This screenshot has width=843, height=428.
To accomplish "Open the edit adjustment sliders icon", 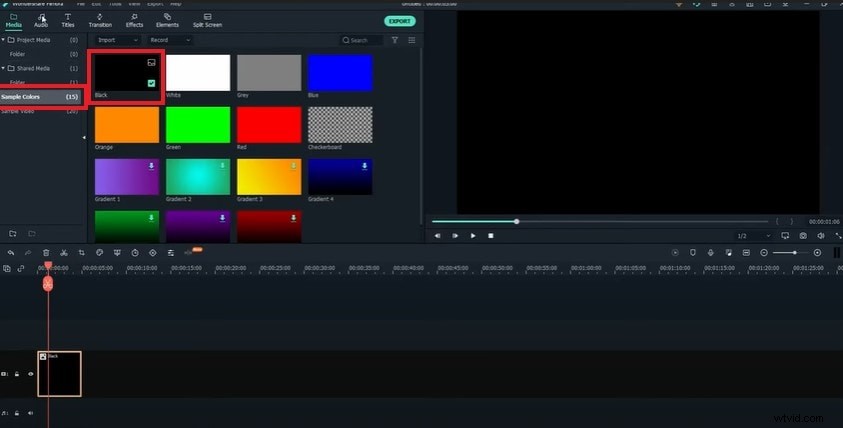I will [x=170, y=253].
